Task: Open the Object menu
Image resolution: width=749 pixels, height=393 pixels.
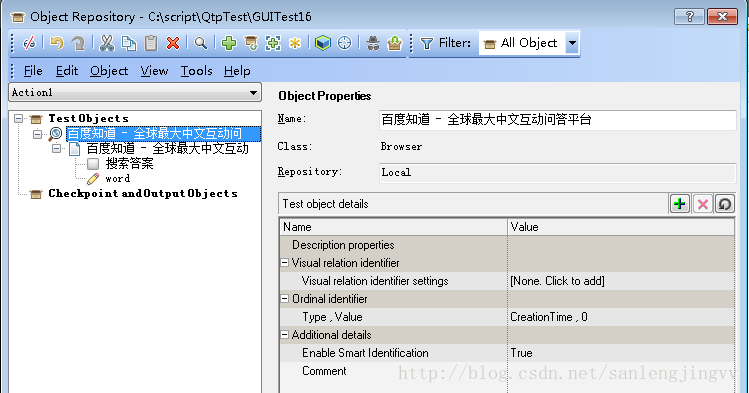Action: point(109,71)
